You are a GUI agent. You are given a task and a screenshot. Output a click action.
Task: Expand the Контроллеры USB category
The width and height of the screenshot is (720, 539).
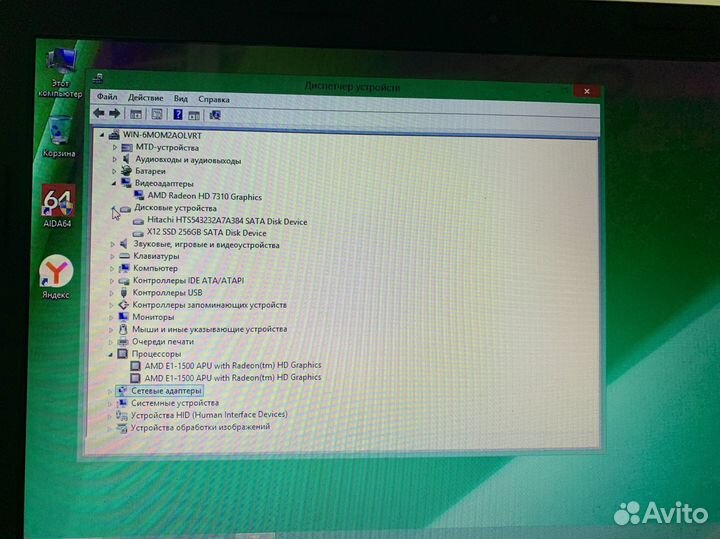pos(112,292)
